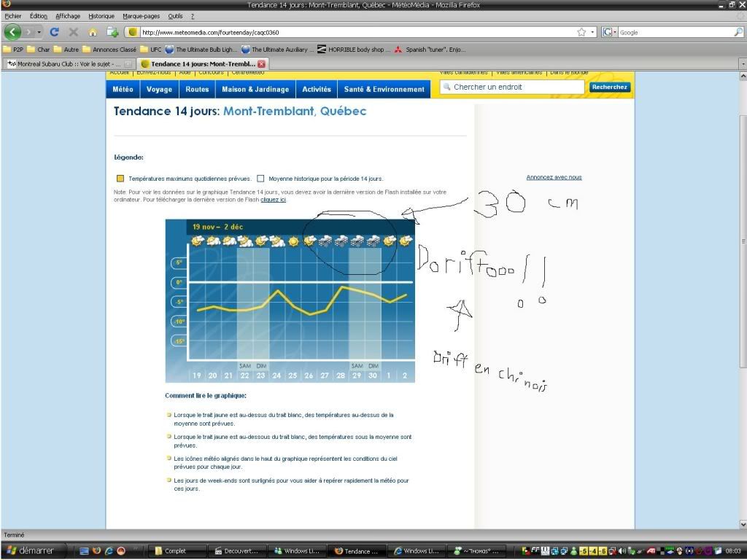747x560 pixels.
Task: Click the red round quick launch icon
Action: (x=121, y=551)
